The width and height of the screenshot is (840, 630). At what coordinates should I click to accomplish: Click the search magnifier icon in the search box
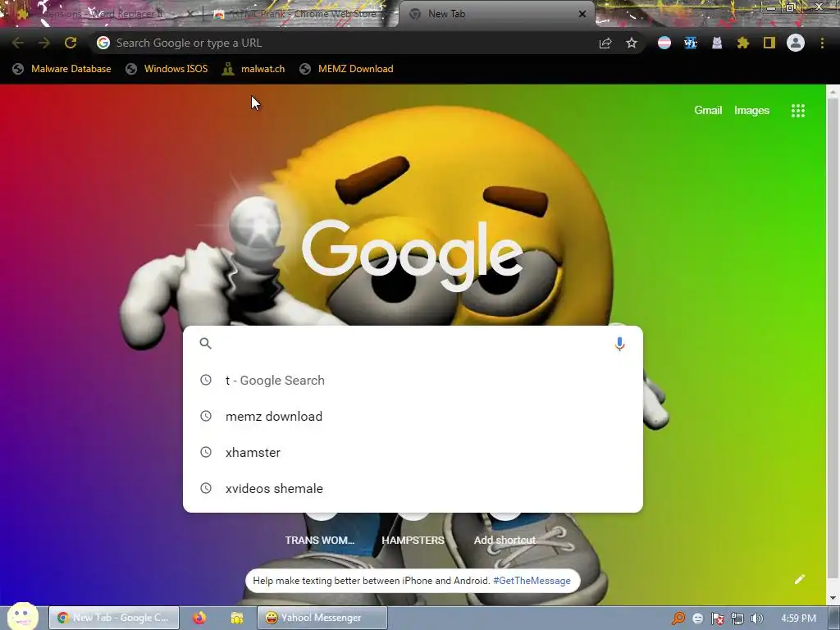point(206,344)
